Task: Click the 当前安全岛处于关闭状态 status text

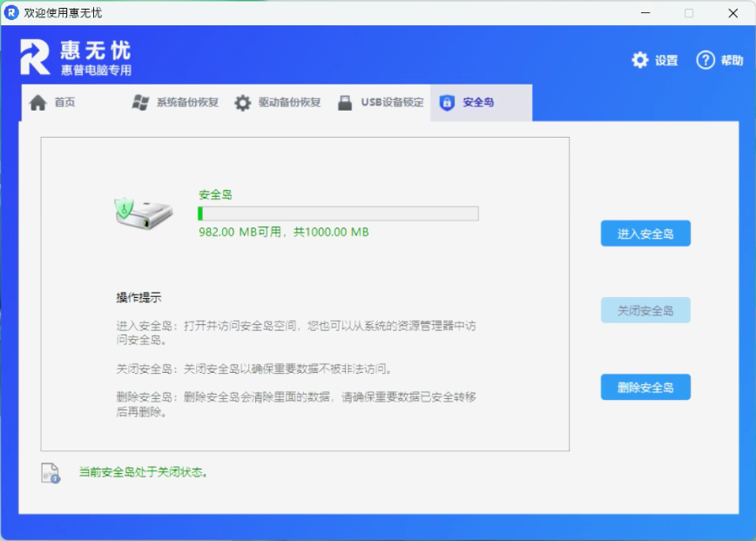Action: 144,473
